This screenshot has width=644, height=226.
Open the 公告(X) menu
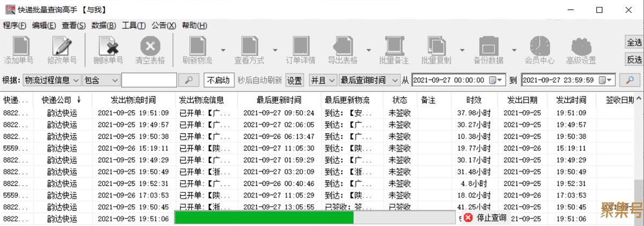click(164, 25)
